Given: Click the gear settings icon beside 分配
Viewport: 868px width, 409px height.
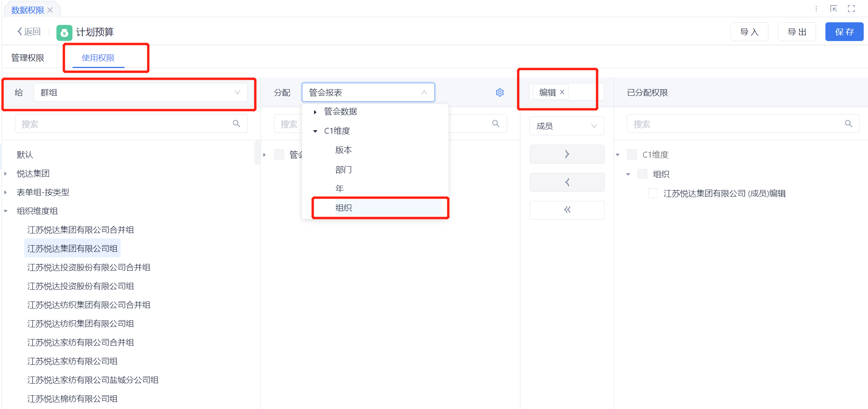Looking at the screenshot, I should 500,93.
